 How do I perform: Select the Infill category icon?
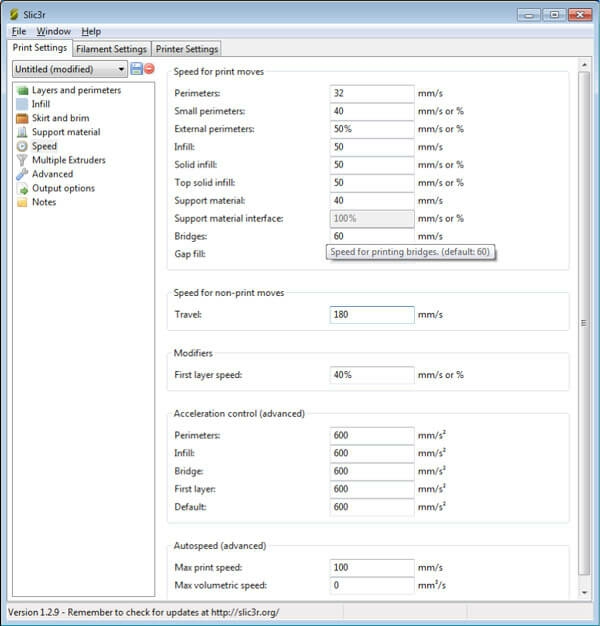click(x=22, y=104)
